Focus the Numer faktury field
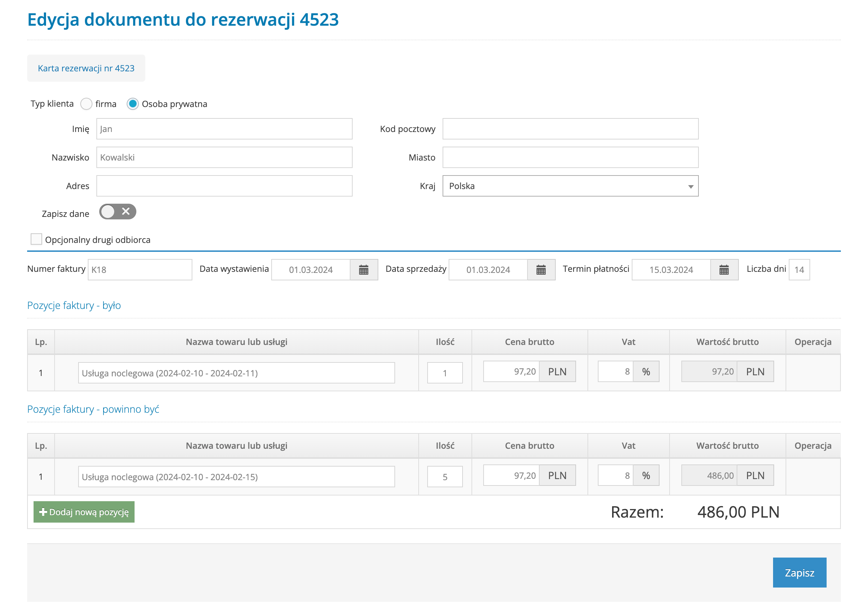This screenshot has height=610, width=868. (140, 270)
